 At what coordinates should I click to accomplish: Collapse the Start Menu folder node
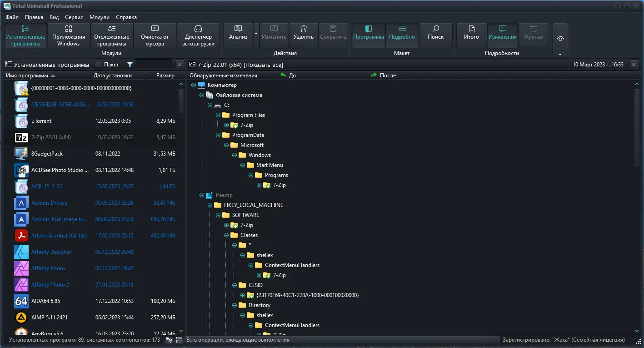coord(243,165)
